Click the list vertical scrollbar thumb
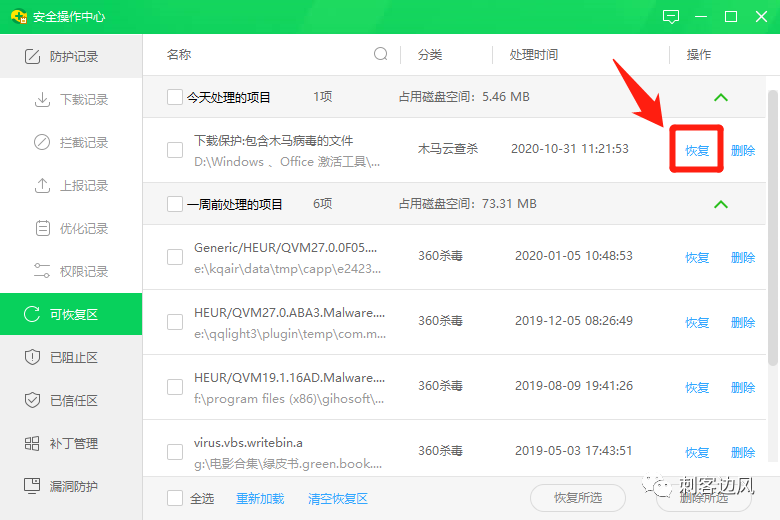The height and width of the screenshot is (520, 780). 772,228
